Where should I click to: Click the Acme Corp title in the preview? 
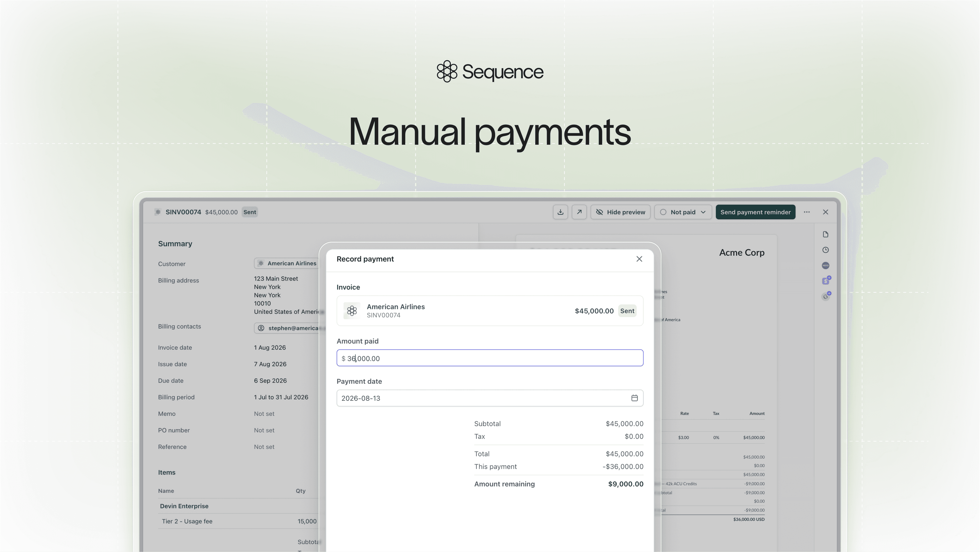(742, 253)
